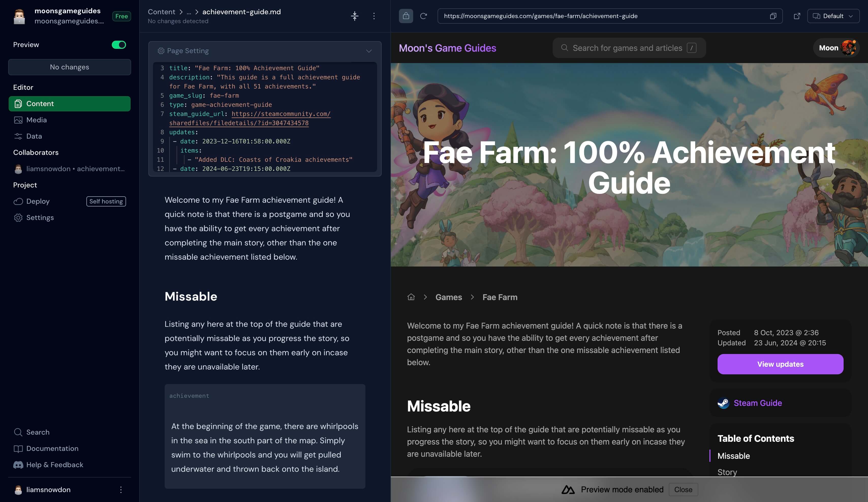The image size is (868, 502).
Task: Click the Documentation book icon
Action: pos(18,449)
